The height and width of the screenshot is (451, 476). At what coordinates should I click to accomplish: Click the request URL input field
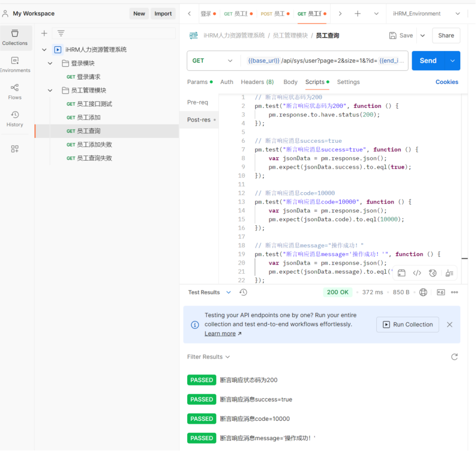[324, 61]
